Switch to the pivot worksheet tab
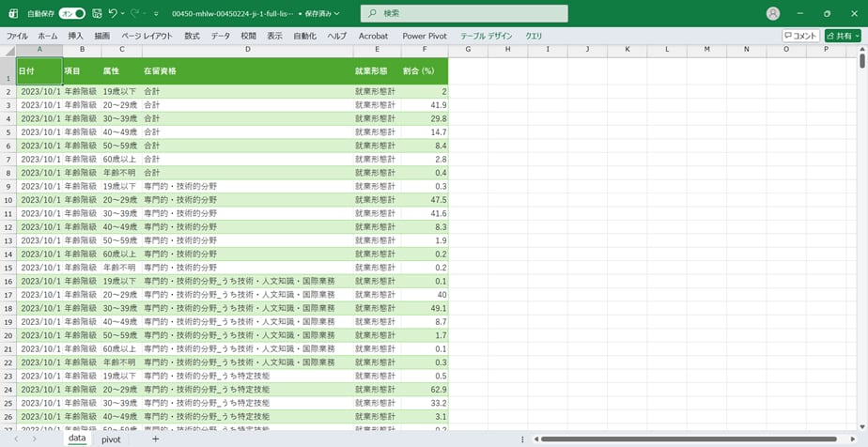This screenshot has width=868, height=447. click(x=111, y=439)
